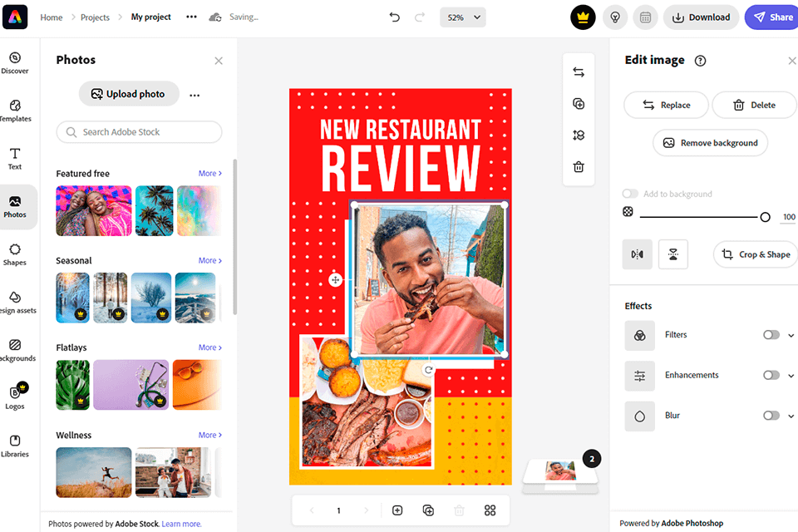798x532 pixels.
Task: Click the Search Adobe Stock field
Action: coord(139,132)
